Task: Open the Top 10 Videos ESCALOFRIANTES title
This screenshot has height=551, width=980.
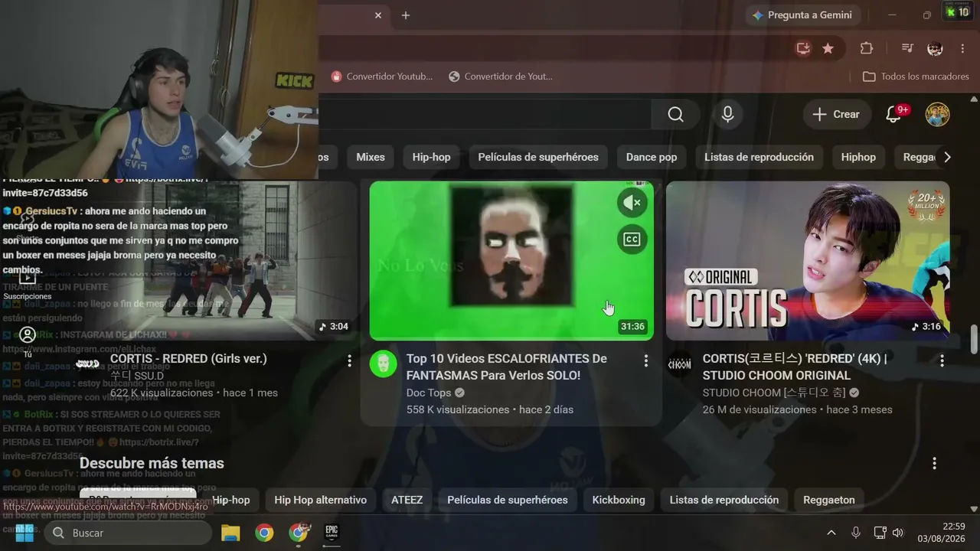Action: point(507,367)
